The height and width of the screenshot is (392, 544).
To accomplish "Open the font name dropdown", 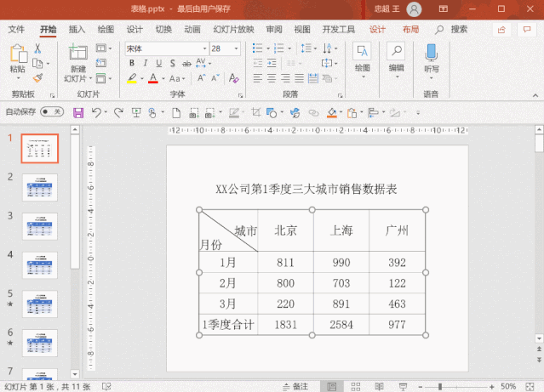I will coord(204,48).
